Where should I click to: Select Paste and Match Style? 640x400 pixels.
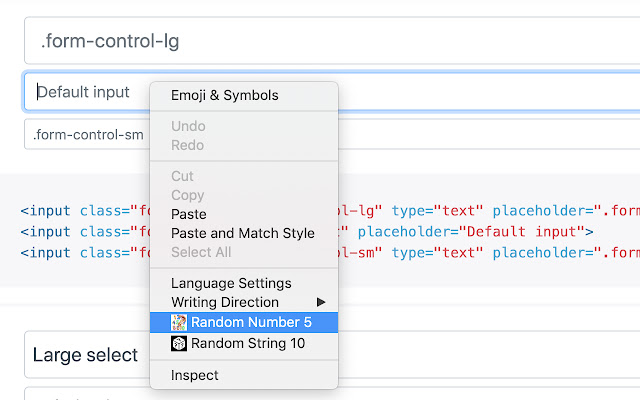click(x=242, y=233)
